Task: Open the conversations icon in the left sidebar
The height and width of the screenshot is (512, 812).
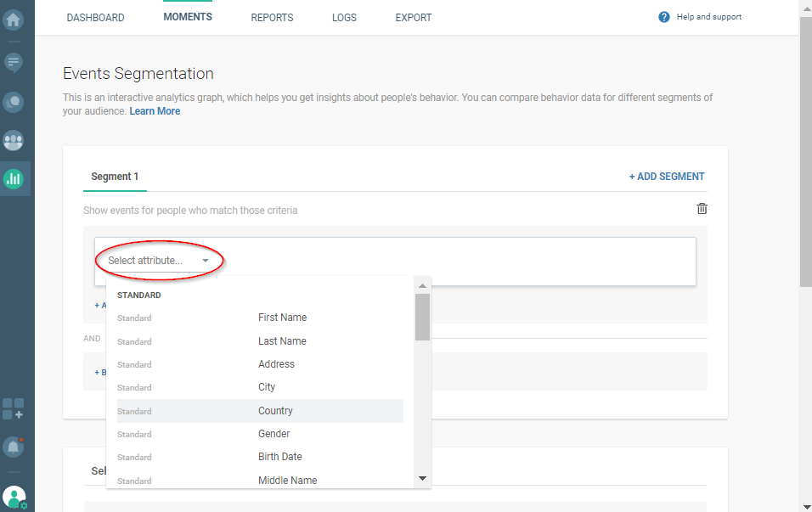Action: 13,102
